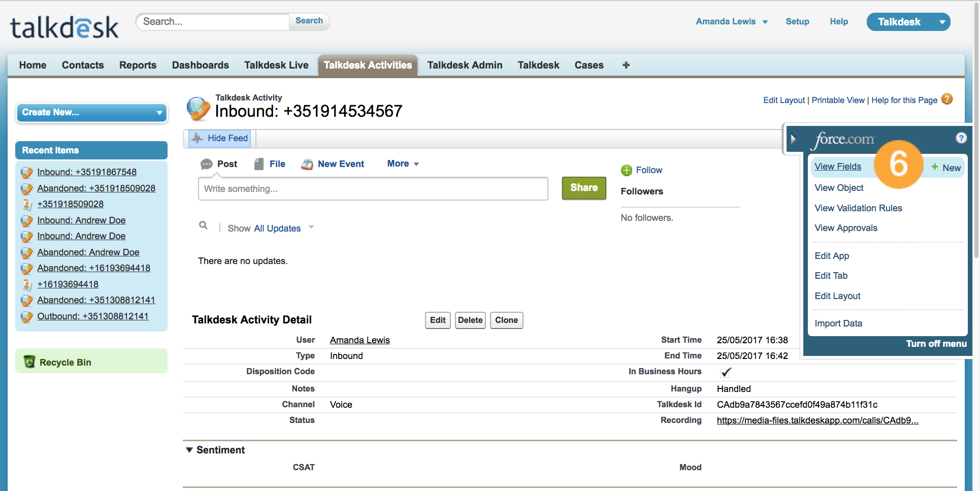Open the Reports tab
This screenshot has height=491, width=980.
138,65
